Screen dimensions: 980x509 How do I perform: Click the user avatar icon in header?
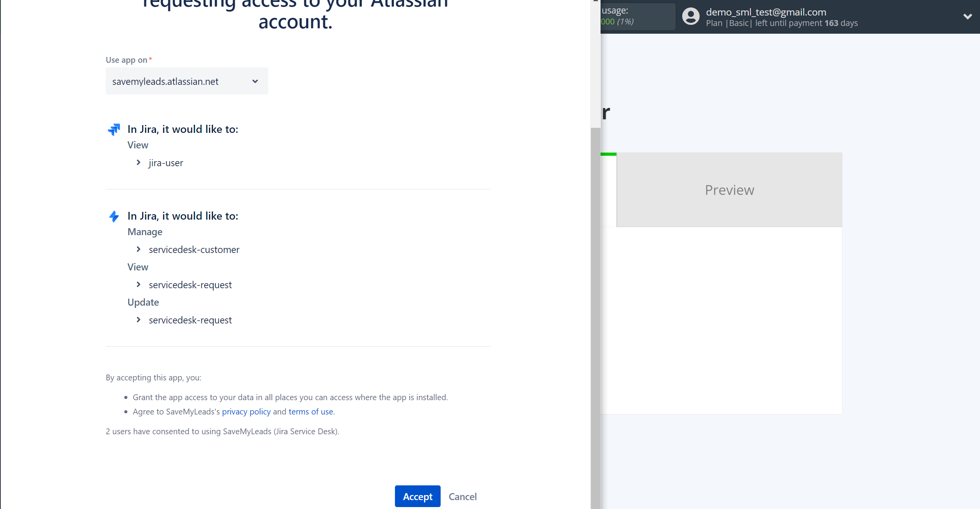[691, 17]
